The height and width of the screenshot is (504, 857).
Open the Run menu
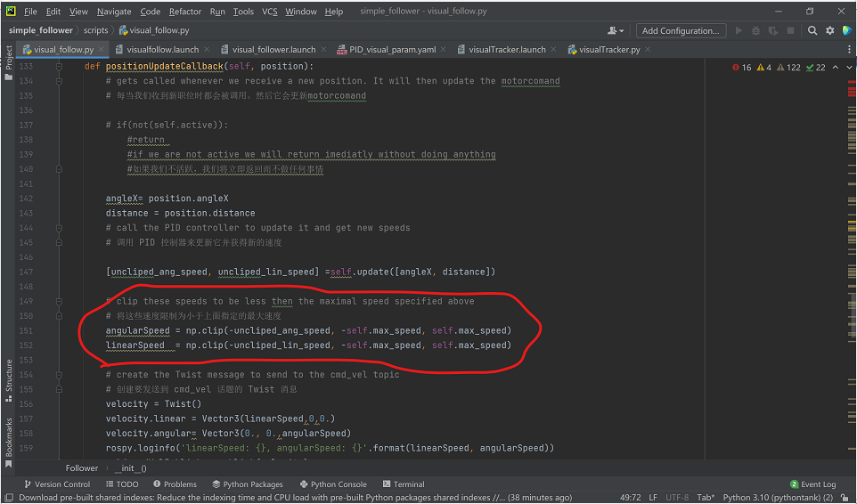pyautogui.click(x=217, y=11)
